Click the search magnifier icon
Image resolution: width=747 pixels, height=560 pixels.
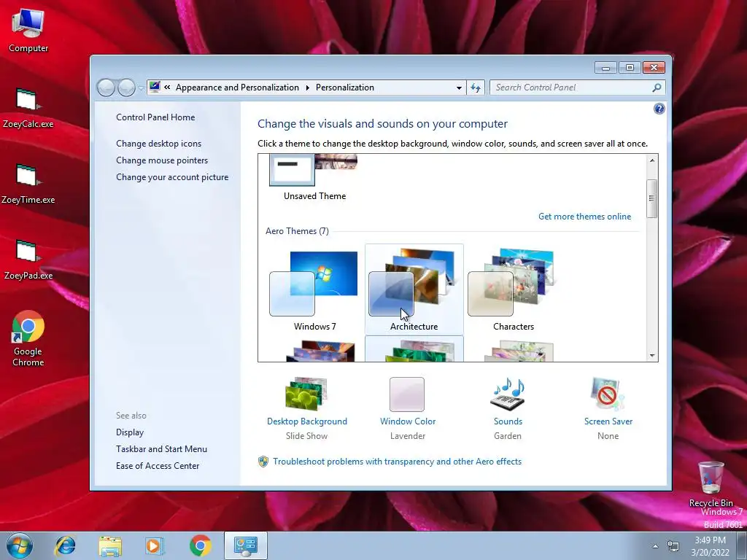[657, 87]
